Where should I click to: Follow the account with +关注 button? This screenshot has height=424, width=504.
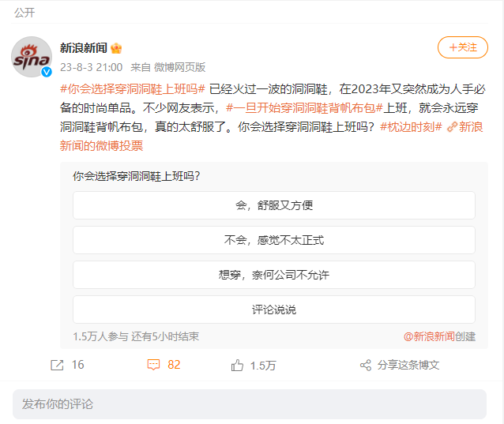[462, 47]
